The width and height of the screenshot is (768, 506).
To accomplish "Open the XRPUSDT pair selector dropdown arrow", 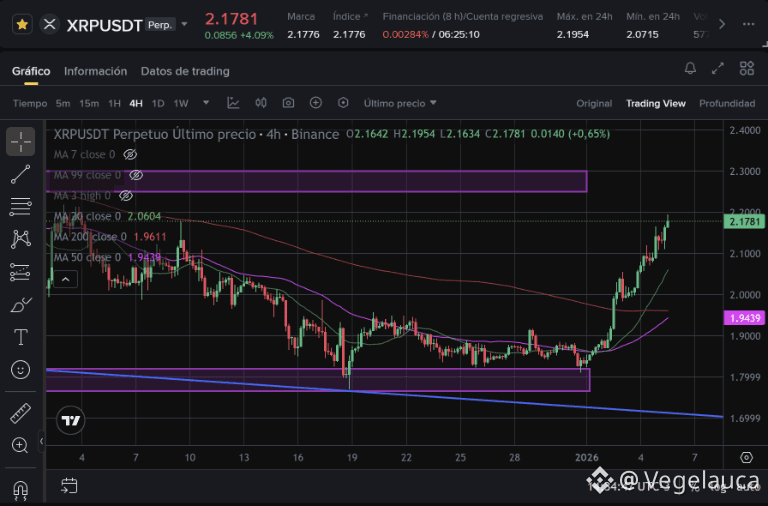I will point(185,24).
